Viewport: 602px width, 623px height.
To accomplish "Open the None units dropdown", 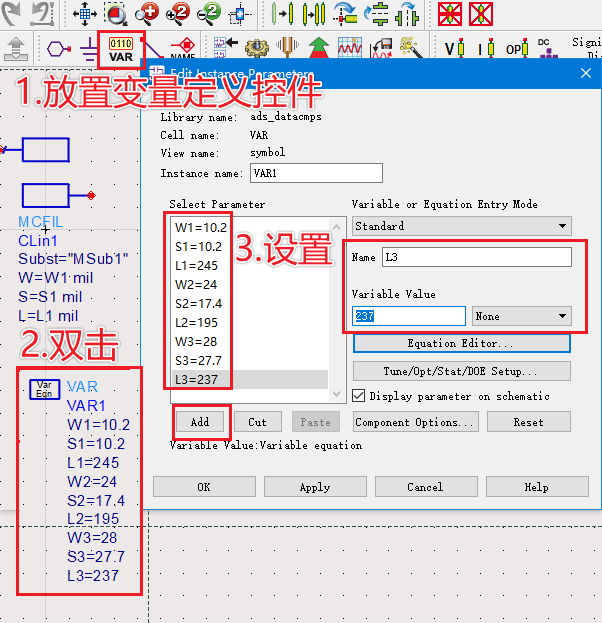I will click(522, 316).
